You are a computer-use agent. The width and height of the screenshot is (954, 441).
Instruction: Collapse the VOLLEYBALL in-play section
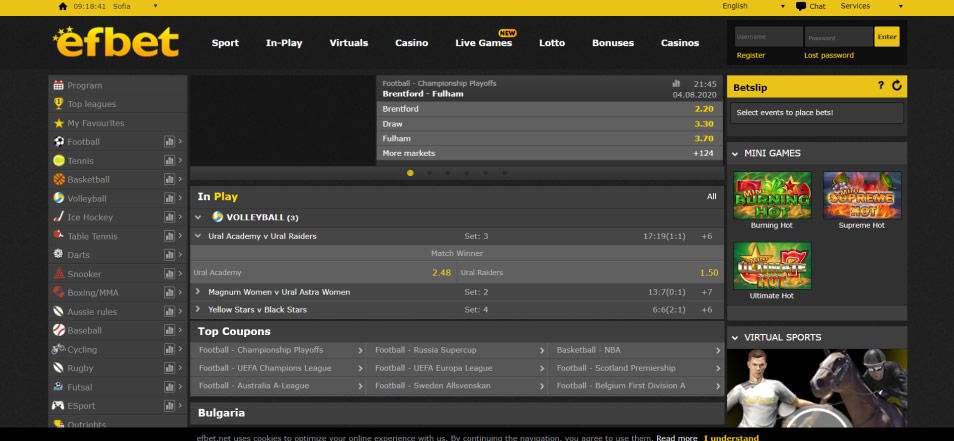[198, 217]
